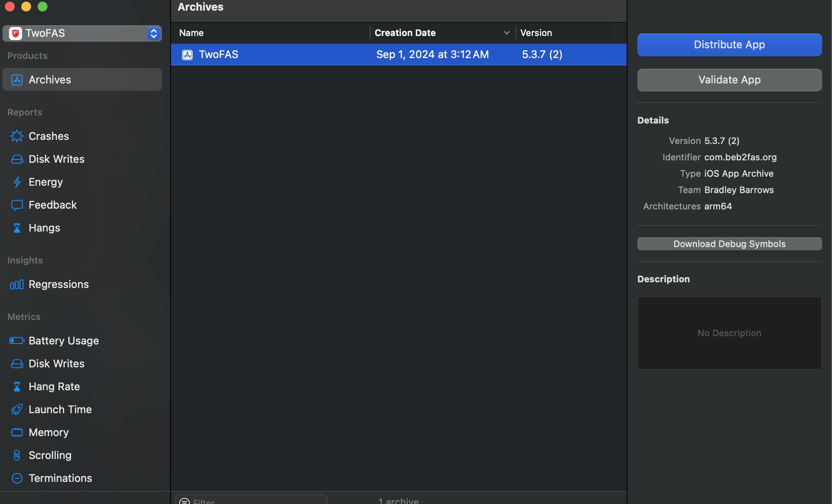
Task: Click Download Debug Symbols button
Action: pyautogui.click(x=729, y=244)
